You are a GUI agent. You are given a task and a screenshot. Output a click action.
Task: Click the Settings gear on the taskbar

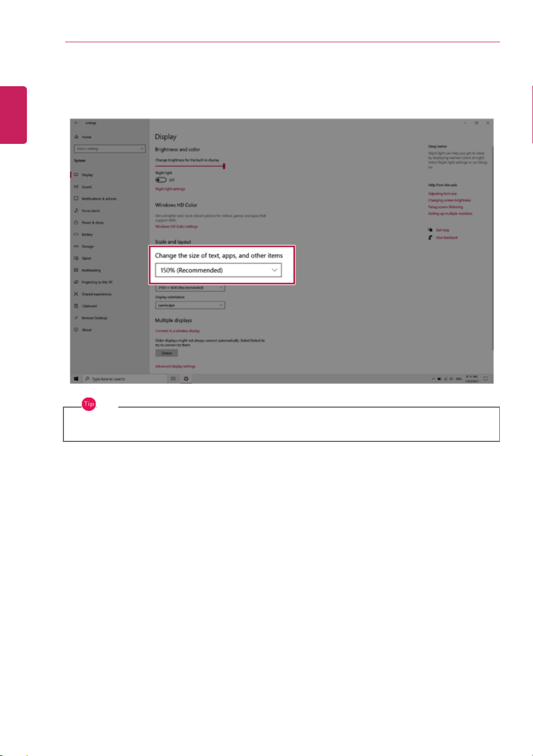pyautogui.click(x=186, y=379)
